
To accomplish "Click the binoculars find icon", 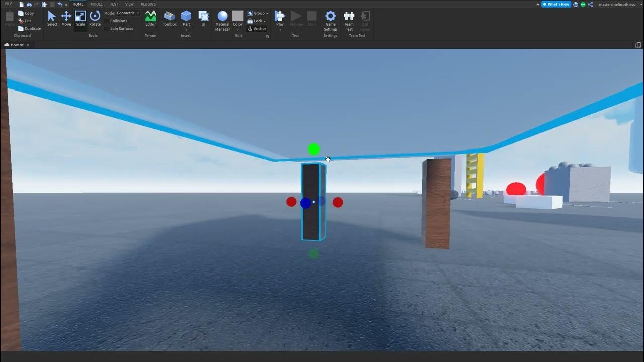I will 29,4.
